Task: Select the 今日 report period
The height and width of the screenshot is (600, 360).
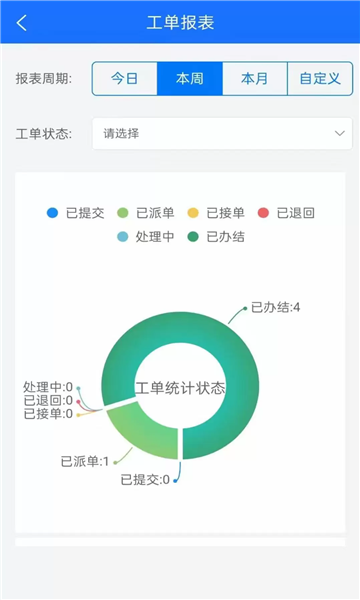Action: [125, 78]
